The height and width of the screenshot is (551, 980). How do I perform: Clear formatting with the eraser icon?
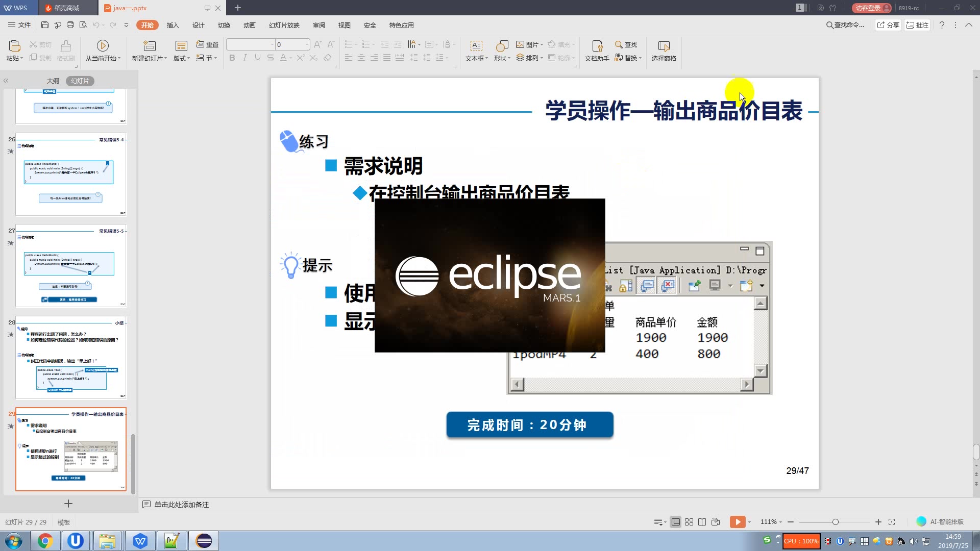[x=328, y=58]
